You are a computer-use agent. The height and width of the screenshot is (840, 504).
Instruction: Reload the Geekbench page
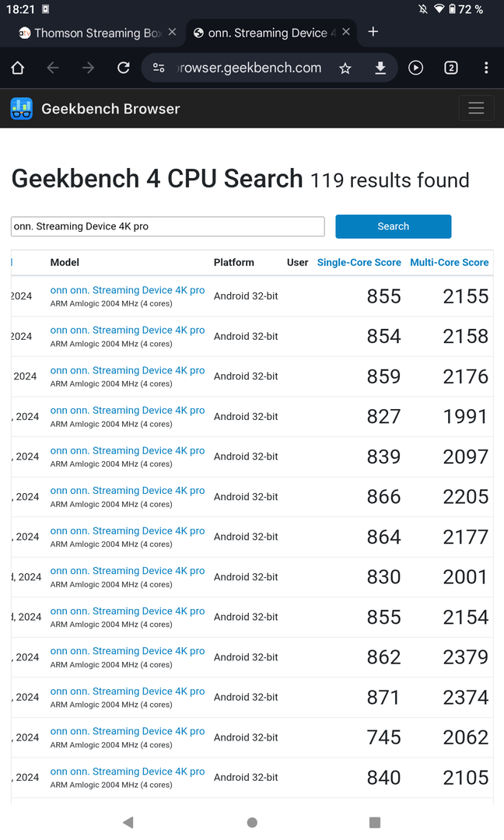123,68
